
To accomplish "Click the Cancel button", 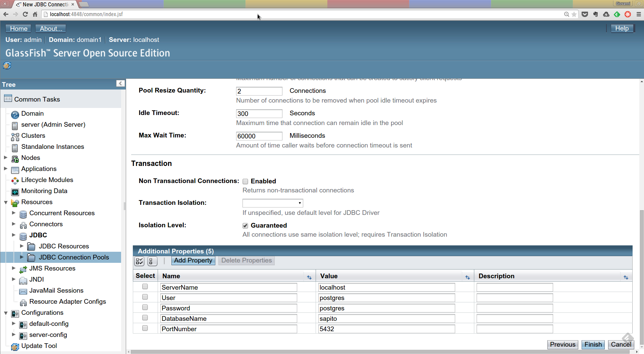I will coord(621,344).
